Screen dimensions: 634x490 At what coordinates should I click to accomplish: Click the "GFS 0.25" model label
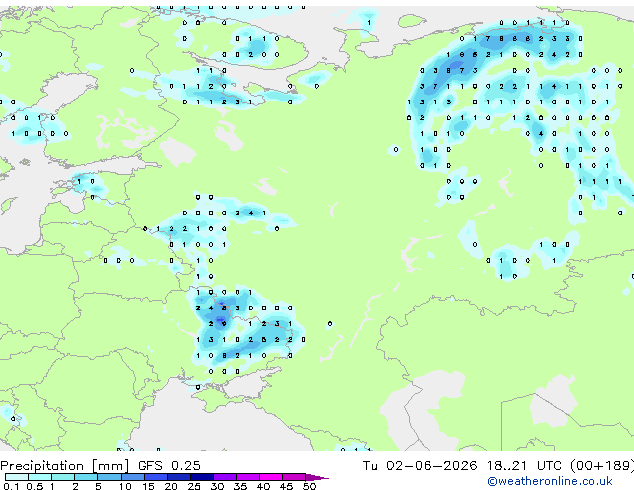[x=169, y=465]
